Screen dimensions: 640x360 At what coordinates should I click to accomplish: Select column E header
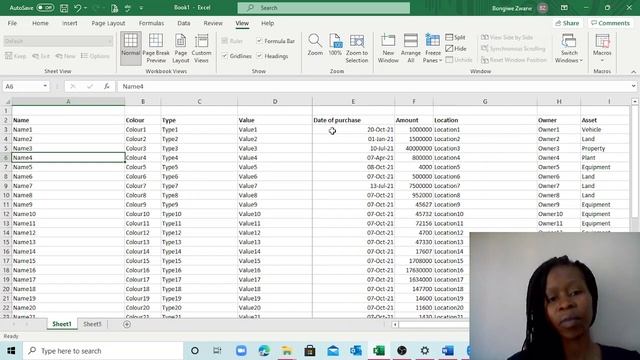click(x=353, y=101)
